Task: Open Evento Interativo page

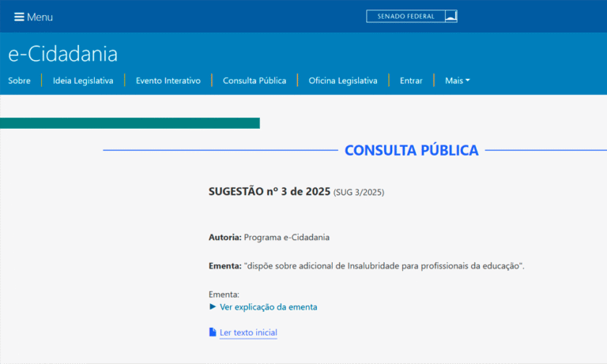Action: [x=168, y=81]
